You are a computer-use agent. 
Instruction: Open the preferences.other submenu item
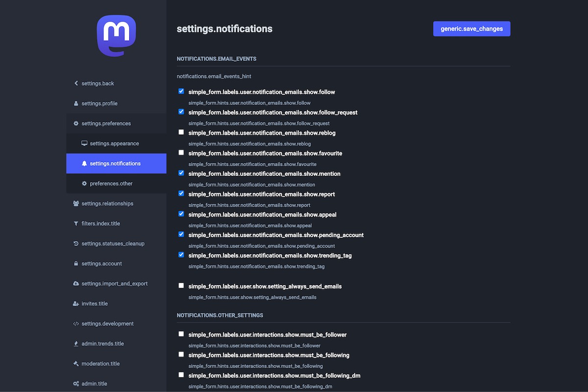[111, 183]
